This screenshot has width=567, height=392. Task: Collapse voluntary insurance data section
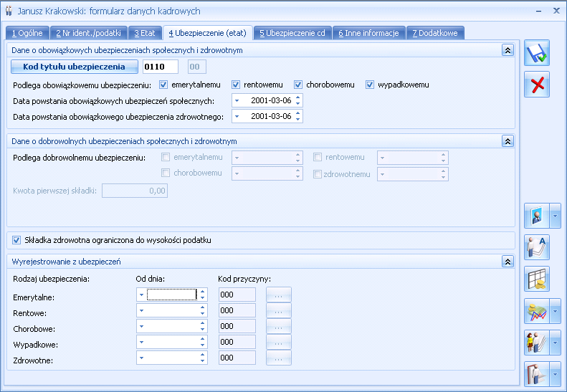pyautogui.click(x=508, y=141)
